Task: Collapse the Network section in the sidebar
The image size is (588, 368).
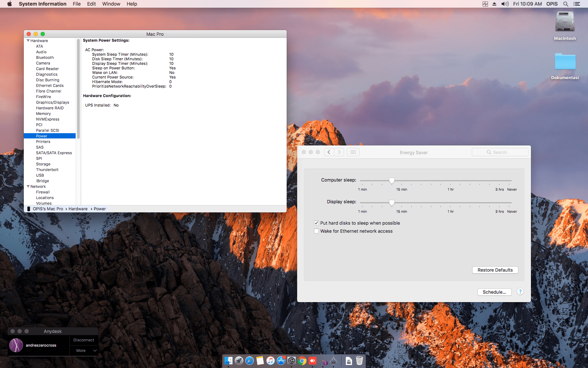Action: click(x=28, y=186)
